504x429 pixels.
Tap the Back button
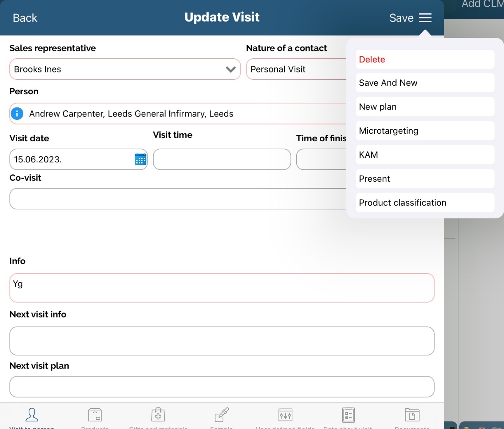[25, 18]
